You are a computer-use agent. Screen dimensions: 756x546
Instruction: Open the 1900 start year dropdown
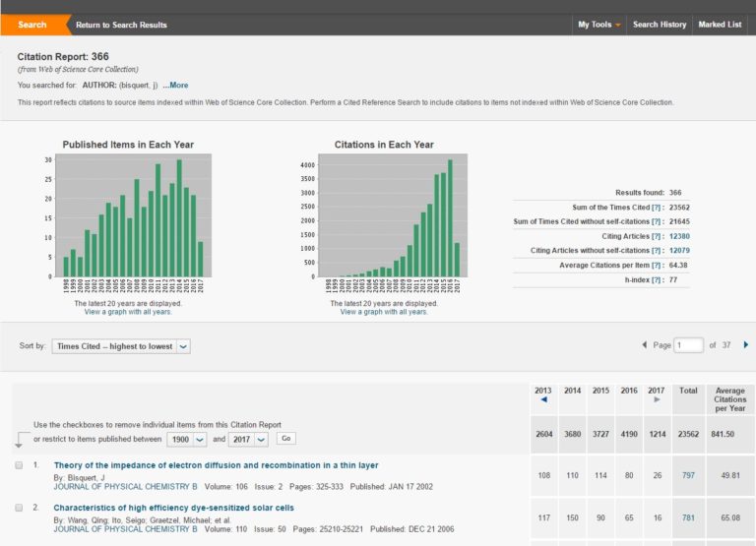coord(187,439)
